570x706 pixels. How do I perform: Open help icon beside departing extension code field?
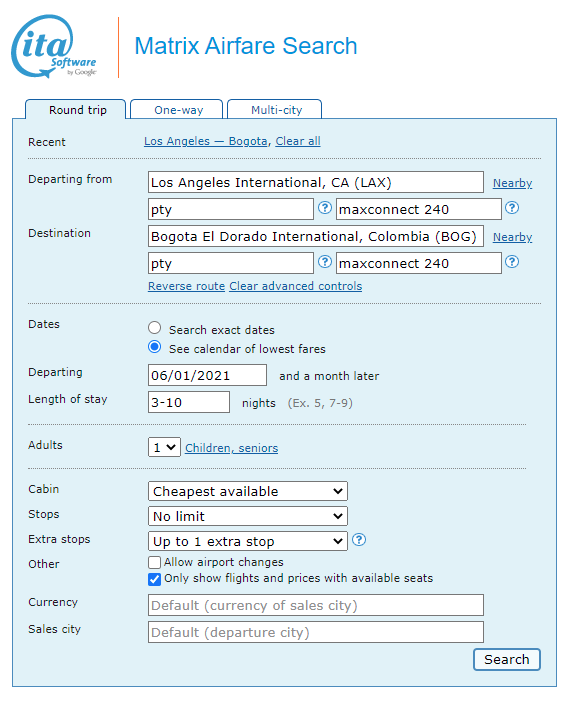coord(512,208)
